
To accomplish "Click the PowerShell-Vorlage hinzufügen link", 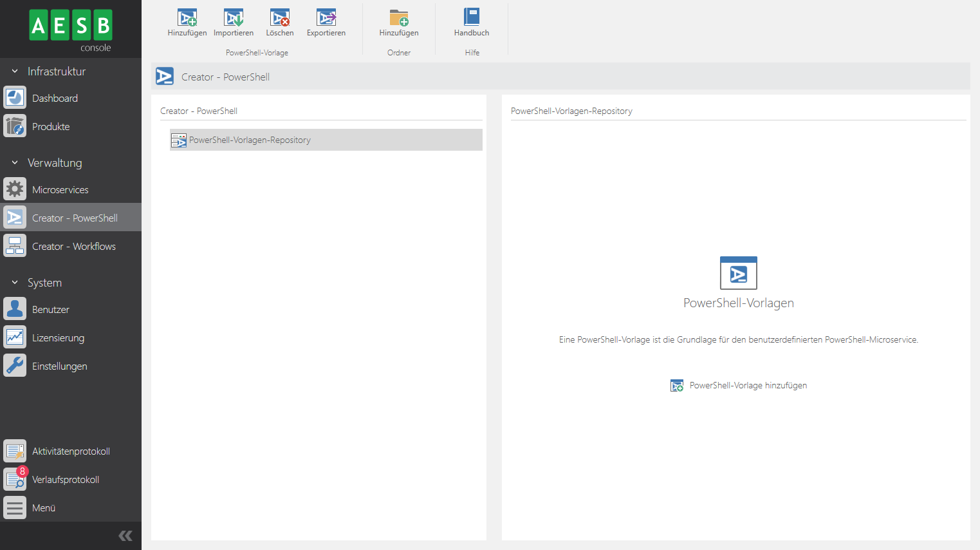I will point(748,386).
